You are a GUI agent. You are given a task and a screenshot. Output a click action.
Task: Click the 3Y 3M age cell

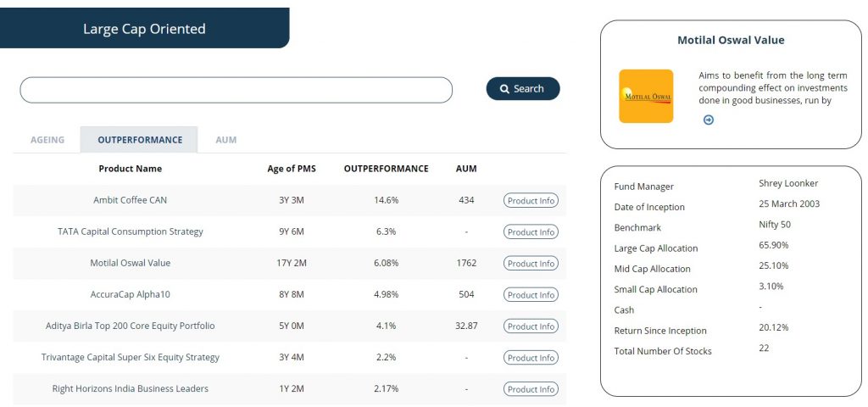tap(292, 200)
